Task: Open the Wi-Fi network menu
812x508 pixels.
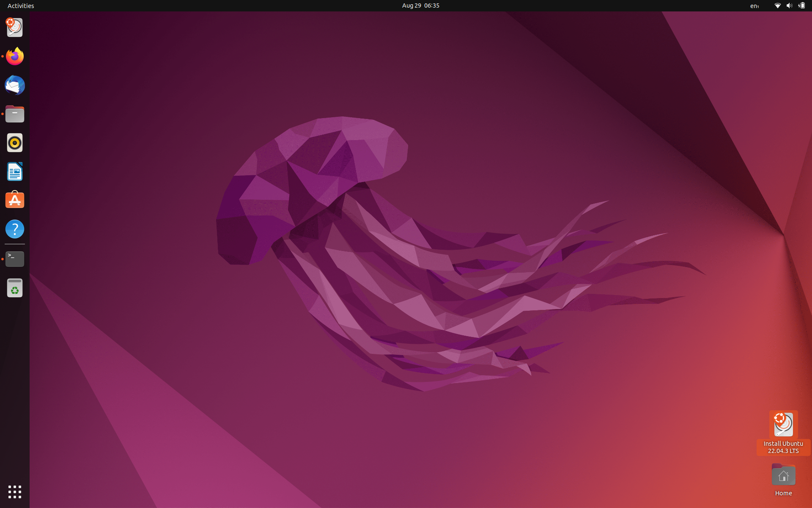Action: pyautogui.click(x=777, y=6)
